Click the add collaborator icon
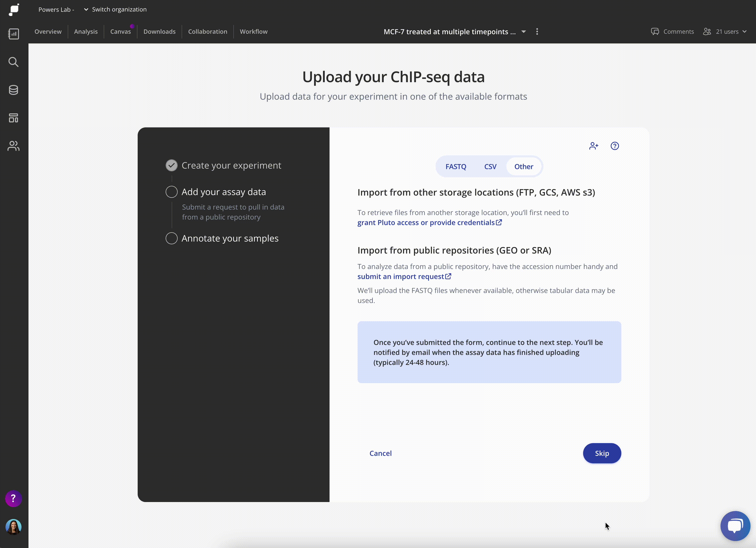Viewport: 756px width, 548px height. click(593, 146)
